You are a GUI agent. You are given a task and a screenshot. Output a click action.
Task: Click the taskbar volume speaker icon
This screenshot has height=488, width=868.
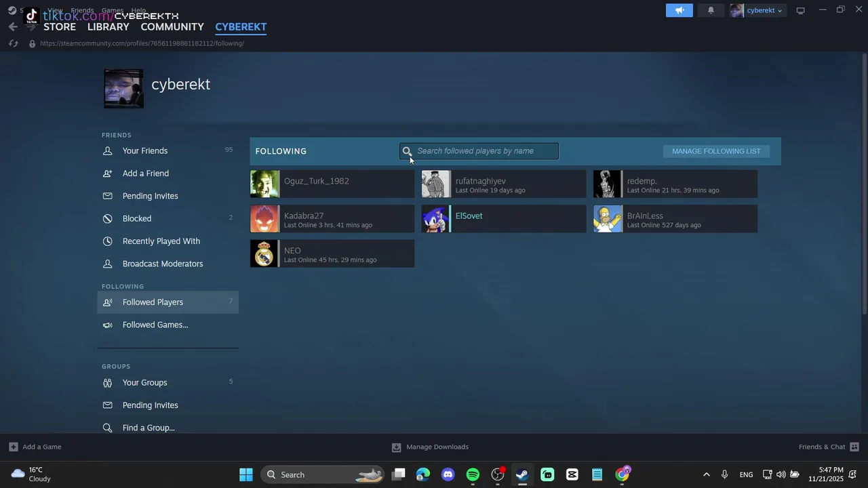[x=781, y=474]
